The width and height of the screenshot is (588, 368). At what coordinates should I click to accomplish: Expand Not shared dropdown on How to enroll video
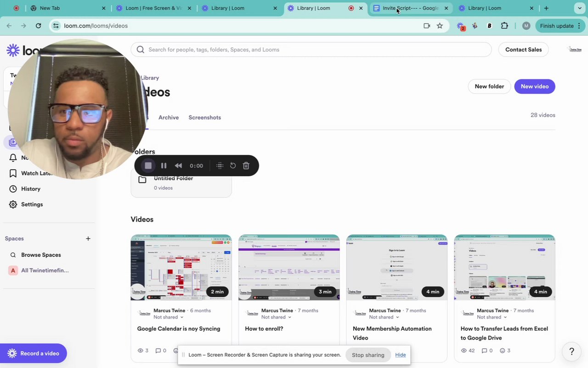coord(277,317)
